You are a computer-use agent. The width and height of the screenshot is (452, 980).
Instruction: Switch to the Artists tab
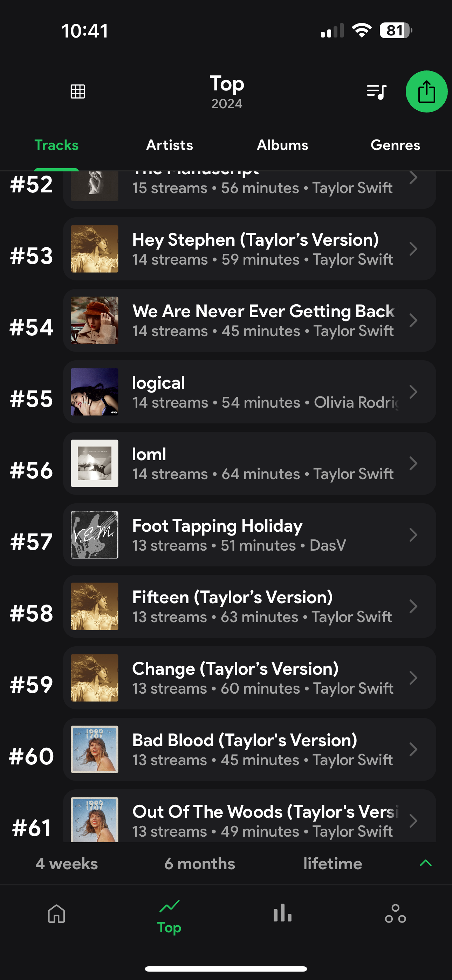[169, 145]
